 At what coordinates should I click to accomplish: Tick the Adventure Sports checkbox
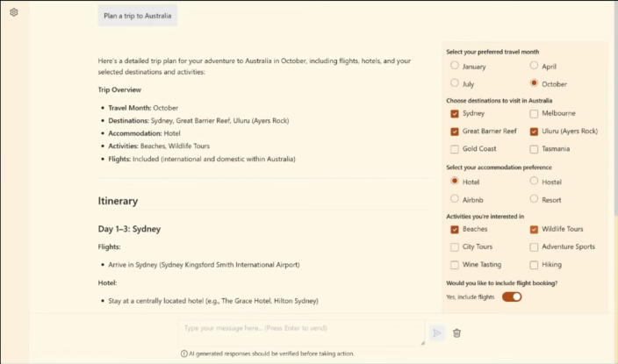click(x=535, y=247)
